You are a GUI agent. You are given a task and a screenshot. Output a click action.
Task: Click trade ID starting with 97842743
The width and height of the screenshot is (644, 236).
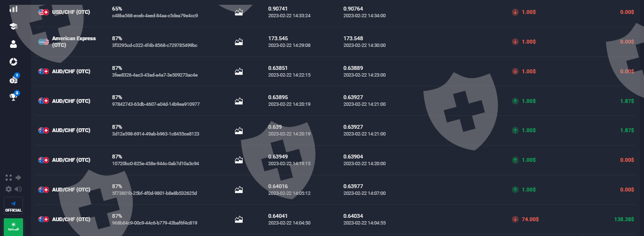click(155, 104)
